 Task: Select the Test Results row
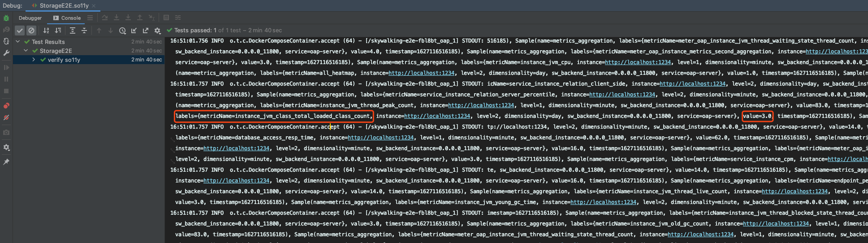(89, 42)
